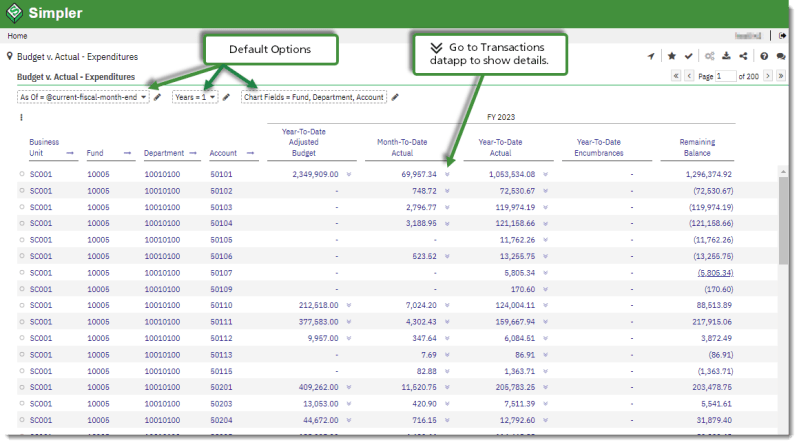
Task: Expand drill-down chevron next to 748.72
Action: tap(447, 191)
